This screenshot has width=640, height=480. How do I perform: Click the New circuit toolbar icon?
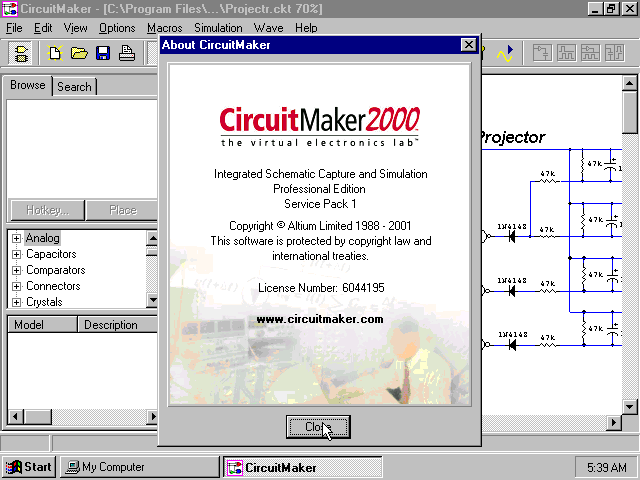pyautogui.click(x=55, y=53)
